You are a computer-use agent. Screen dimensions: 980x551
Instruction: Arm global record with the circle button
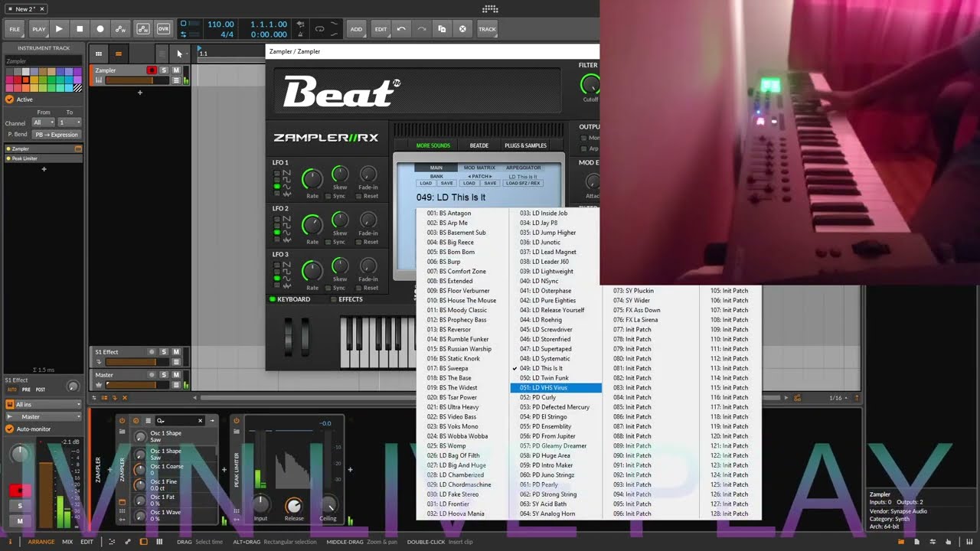tap(100, 29)
